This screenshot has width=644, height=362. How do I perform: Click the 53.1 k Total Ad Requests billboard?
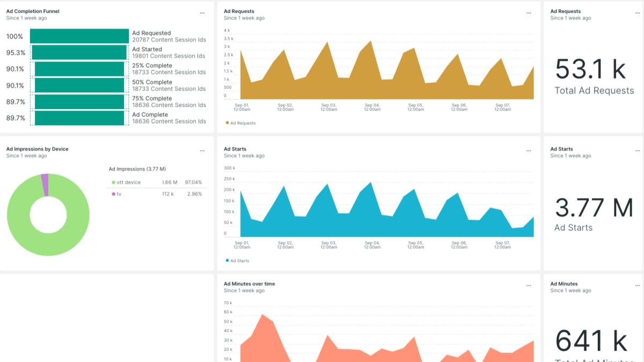[590, 70]
